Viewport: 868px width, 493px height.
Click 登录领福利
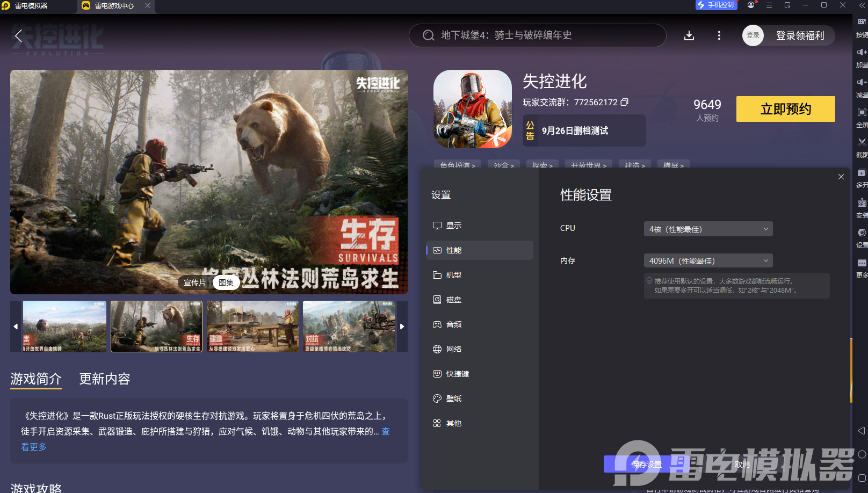coord(800,35)
